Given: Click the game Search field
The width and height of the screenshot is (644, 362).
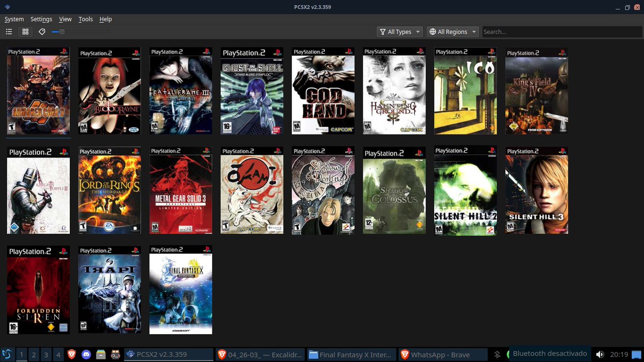Looking at the screenshot, I should (561, 32).
